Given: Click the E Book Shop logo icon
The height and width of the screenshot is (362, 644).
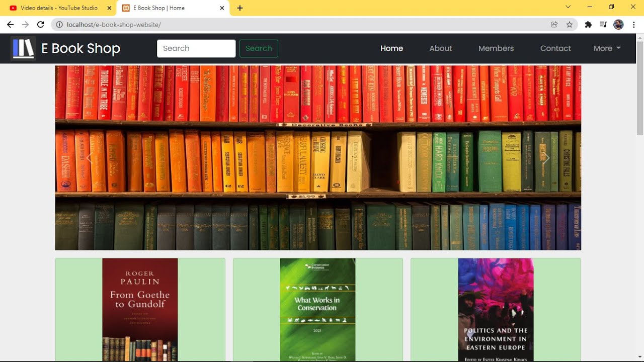Looking at the screenshot, I should click(23, 48).
